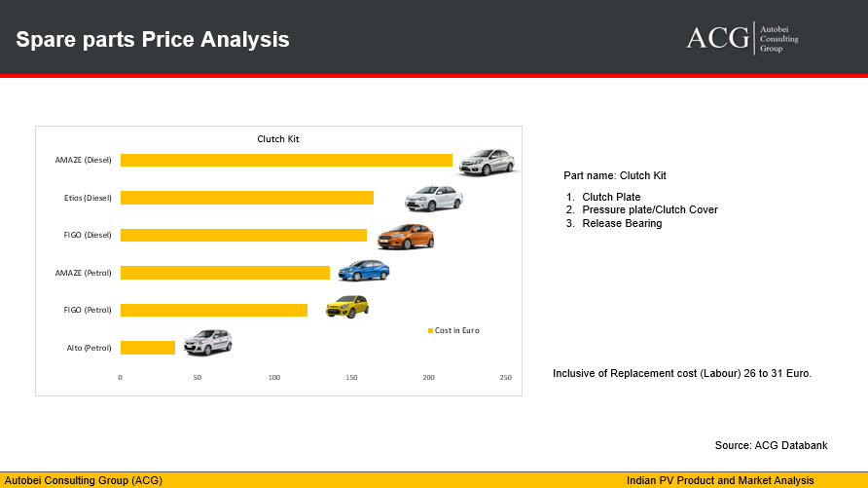868x488 pixels.
Task: Click the FIGO (Petrol) axis label
Action: tap(88, 310)
